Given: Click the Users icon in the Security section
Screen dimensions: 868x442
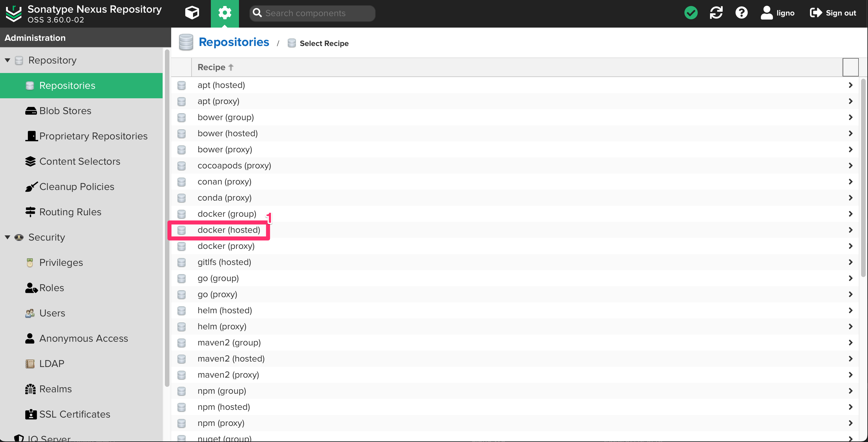Looking at the screenshot, I should (30, 313).
